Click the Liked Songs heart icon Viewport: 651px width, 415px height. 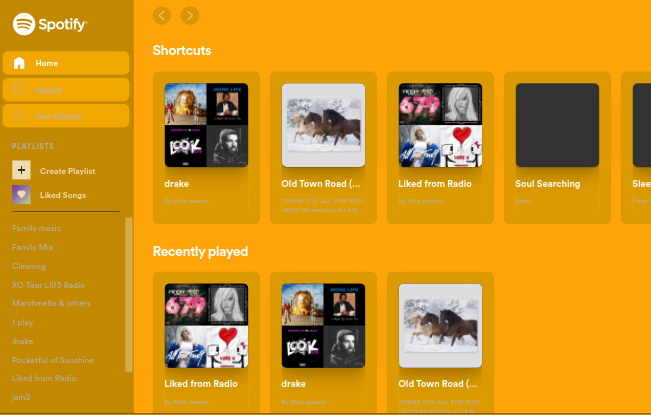coord(21,194)
